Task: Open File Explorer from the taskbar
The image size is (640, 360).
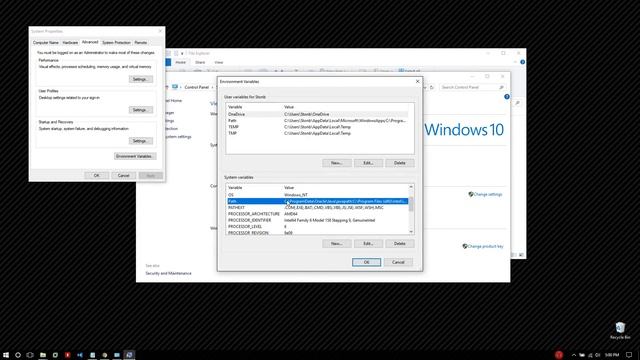Action: point(43,355)
